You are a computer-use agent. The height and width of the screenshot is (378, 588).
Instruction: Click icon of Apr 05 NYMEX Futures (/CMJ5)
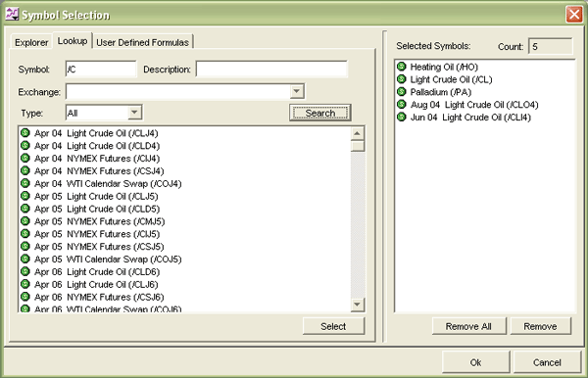[25, 221]
